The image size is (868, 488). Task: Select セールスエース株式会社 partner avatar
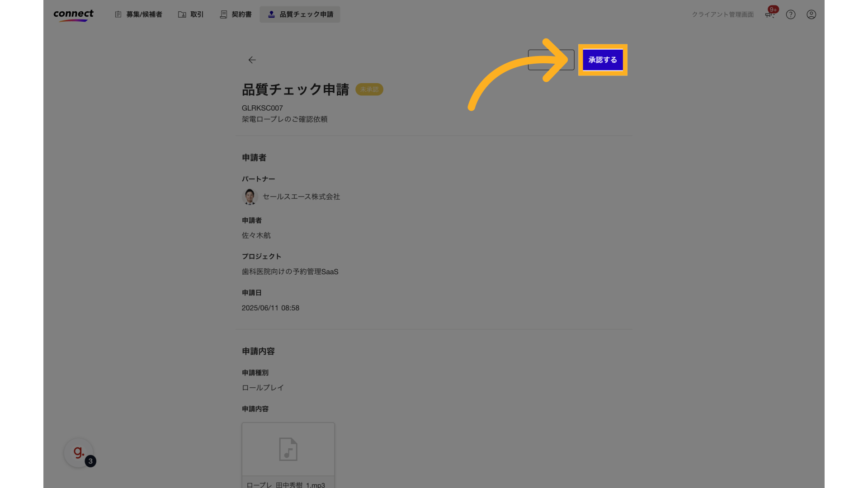pos(250,197)
